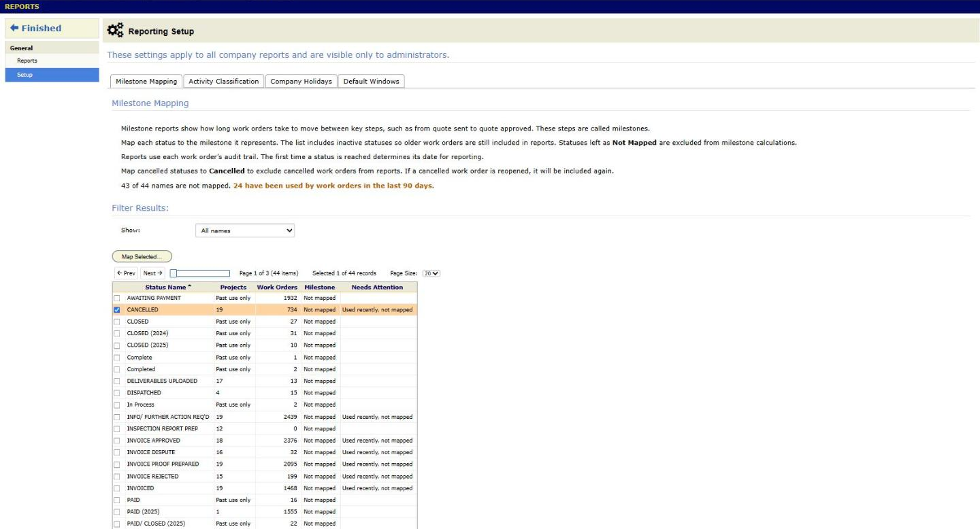Go back using the Finished button
The height and width of the screenshot is (529, 980).
(x=52, y=29)
